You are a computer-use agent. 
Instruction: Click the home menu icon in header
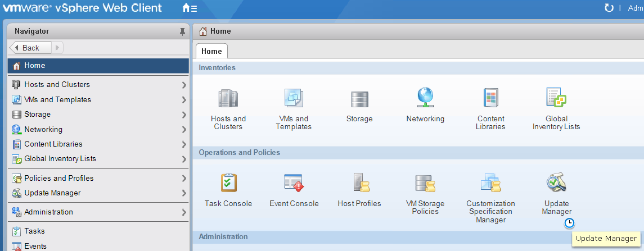tap(190, 8)
